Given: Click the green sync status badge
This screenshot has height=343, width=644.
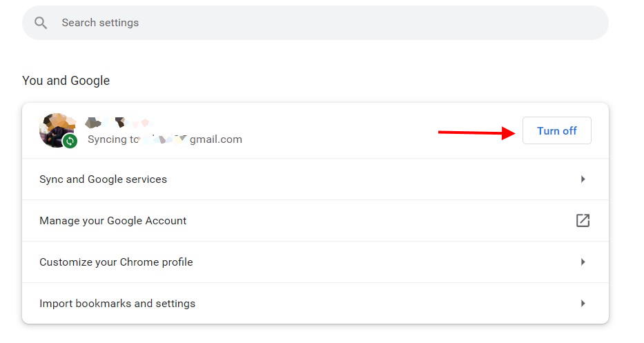Looking at the screenshot, I should [70, 141].
